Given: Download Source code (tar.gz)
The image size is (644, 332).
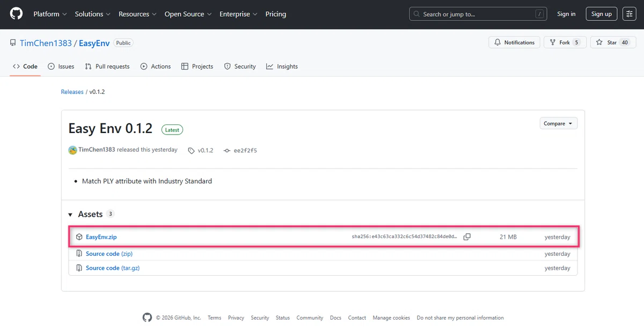Looking at the screenshot, I should point(113,268).
